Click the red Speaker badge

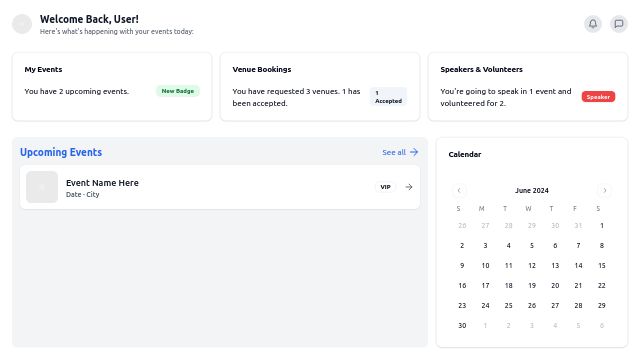point(598,97)
